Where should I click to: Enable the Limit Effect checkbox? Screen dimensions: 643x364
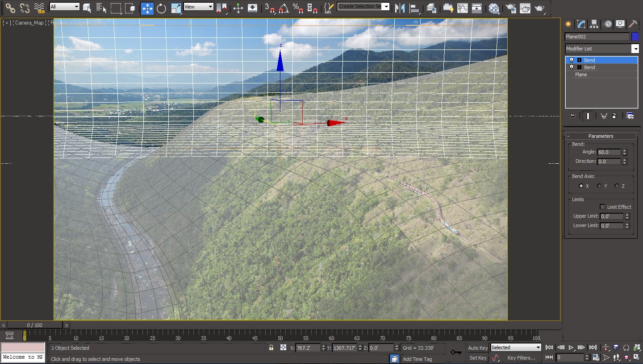coord(602,207)
